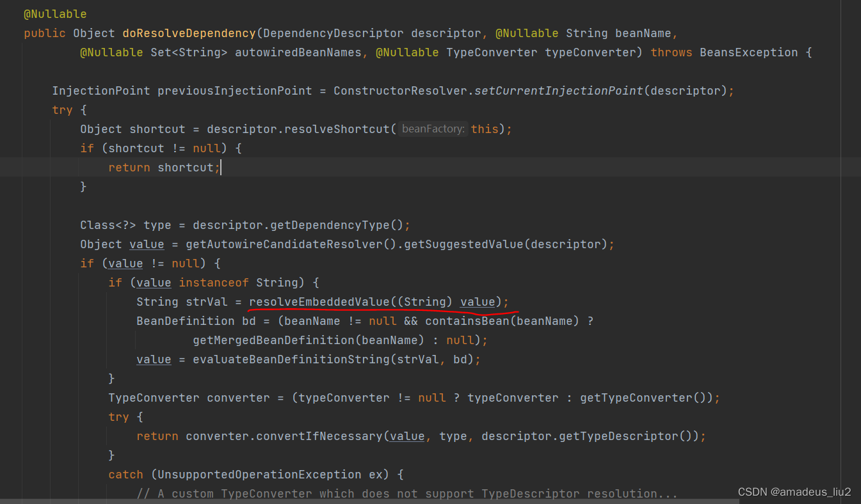The width and height of the screenshot is (861, 504).
Task: Click the resolveShortcut method call
Action: 337,129
